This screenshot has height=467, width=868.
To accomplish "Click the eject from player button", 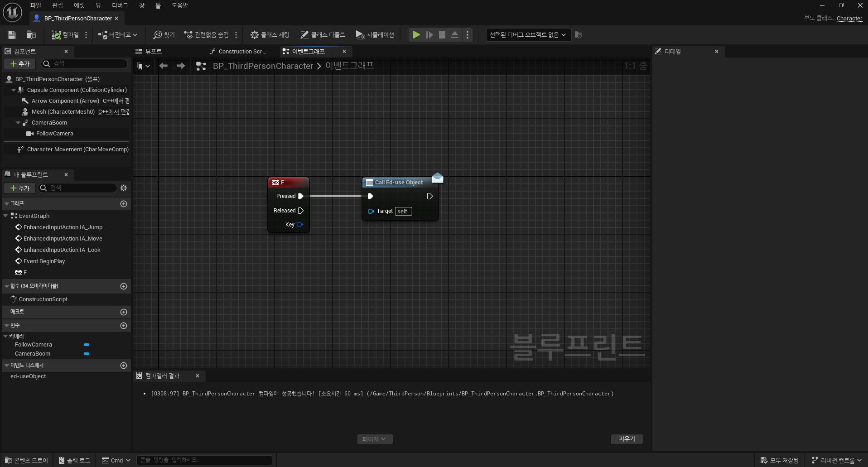I will 455,35.
